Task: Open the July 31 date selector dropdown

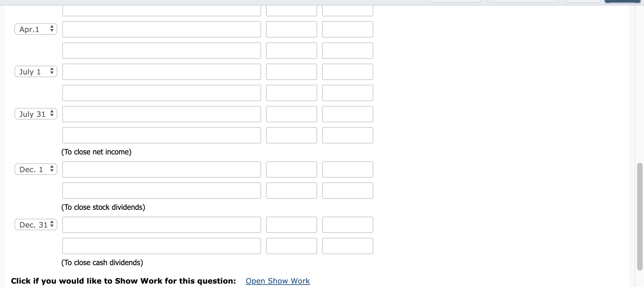Action: (36, 114)
